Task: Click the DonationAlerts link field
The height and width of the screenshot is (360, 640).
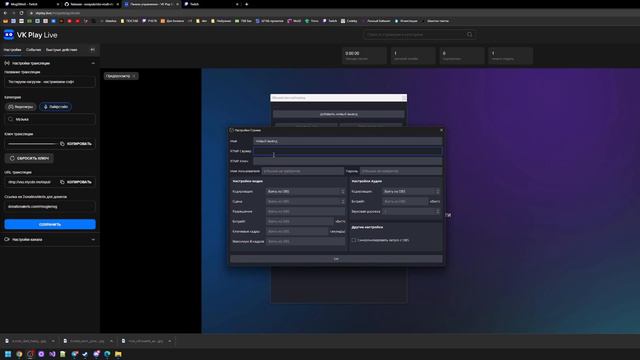Action: (50, 207)
